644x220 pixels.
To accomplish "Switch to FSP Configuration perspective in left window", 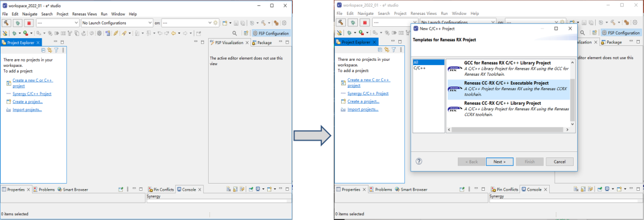I will [271, 33].
